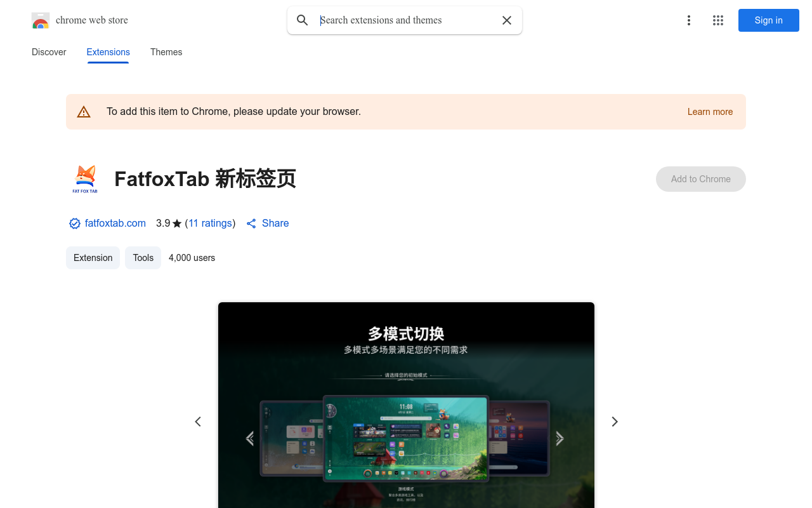Open the Google apps grid
The height and width of the screenshot is (508, 812).
718,20
